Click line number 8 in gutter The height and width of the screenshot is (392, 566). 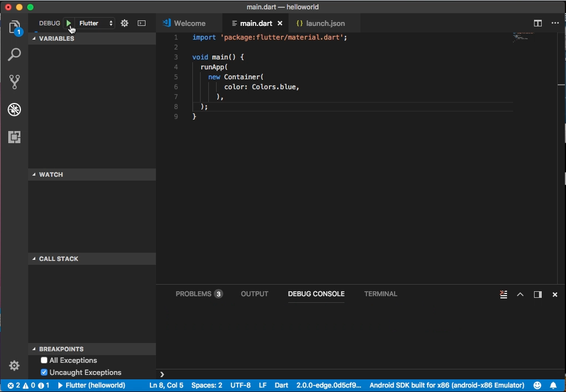176,107
